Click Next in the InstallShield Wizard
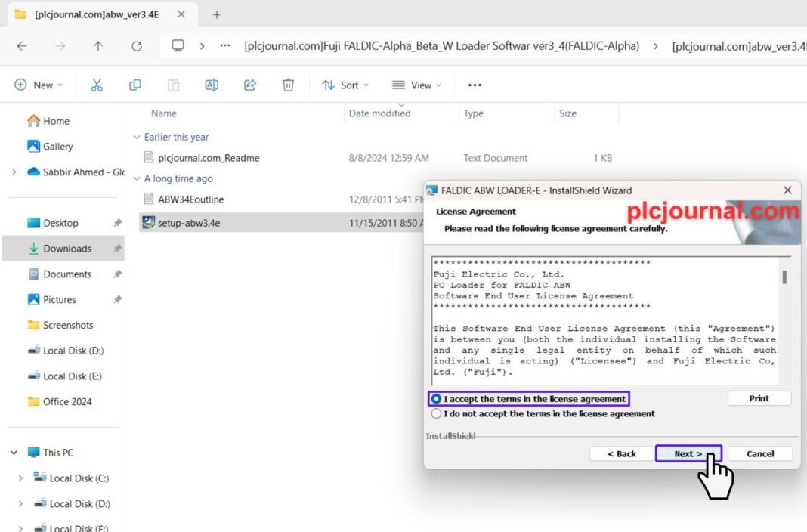This screenshot has width=807, height=532. tap(688, 454)
